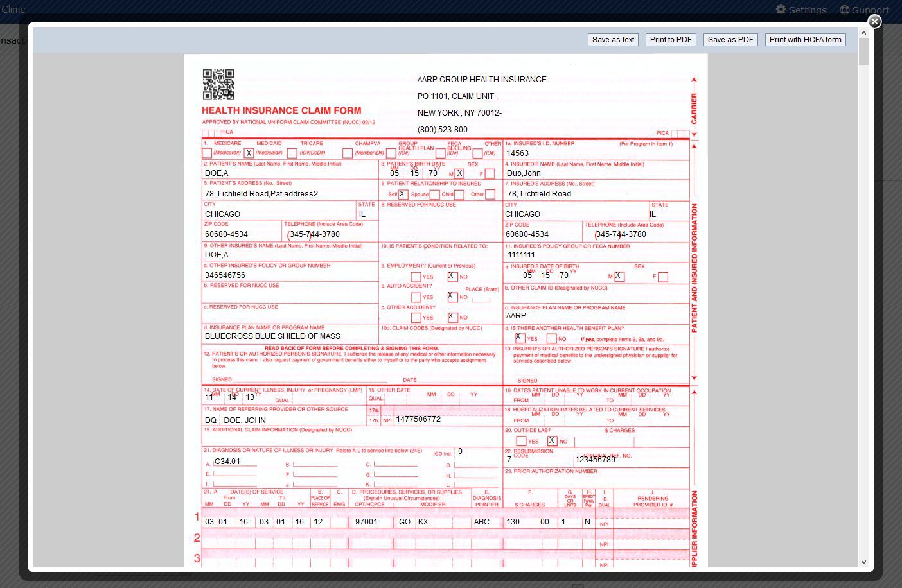Click the insured's I.D. number 14563
902x588 pixels.
[517, 153]
